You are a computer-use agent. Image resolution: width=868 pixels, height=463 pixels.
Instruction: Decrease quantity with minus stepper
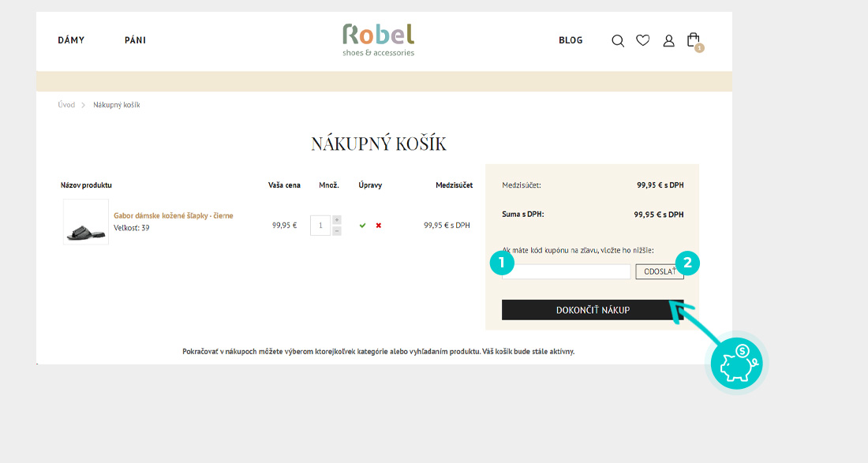coord(337,230)
